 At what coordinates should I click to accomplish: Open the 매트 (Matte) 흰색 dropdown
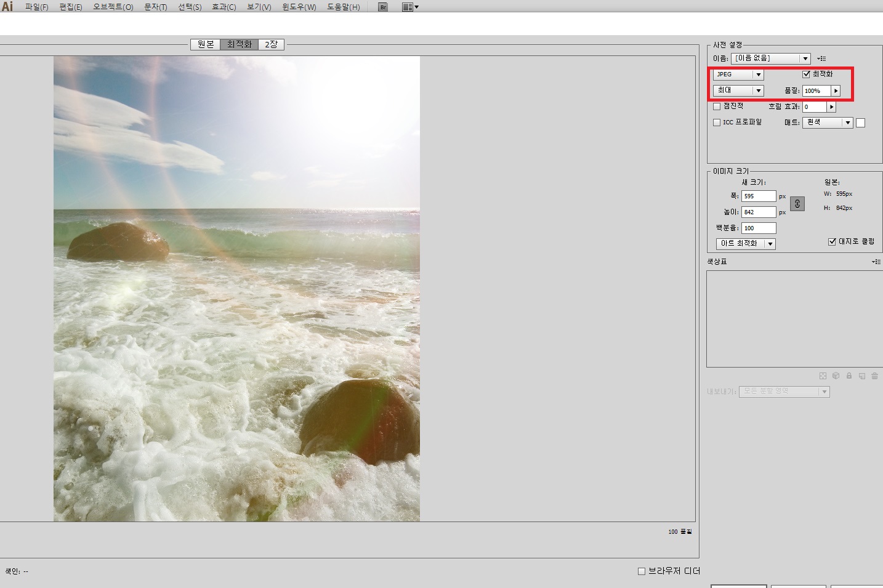pyautogui.click(x=827, y=123)
